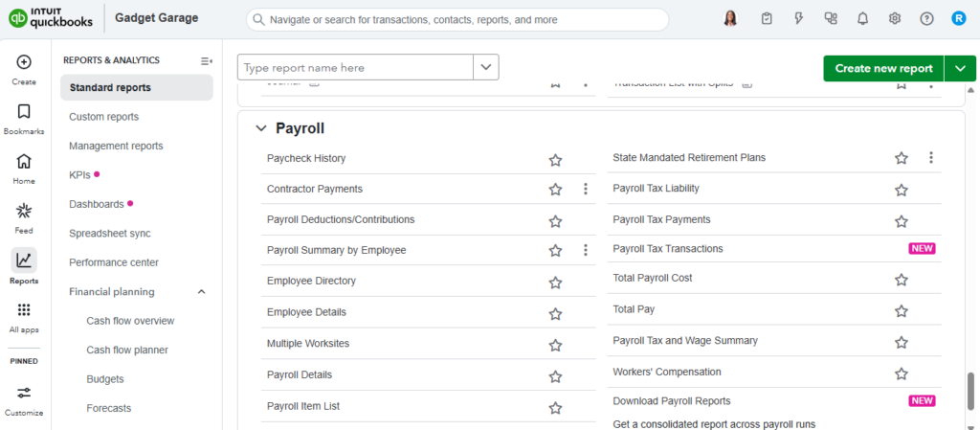980x430 pixels.
Task: Open Dashboards menu item
Action: pos(97,204)
